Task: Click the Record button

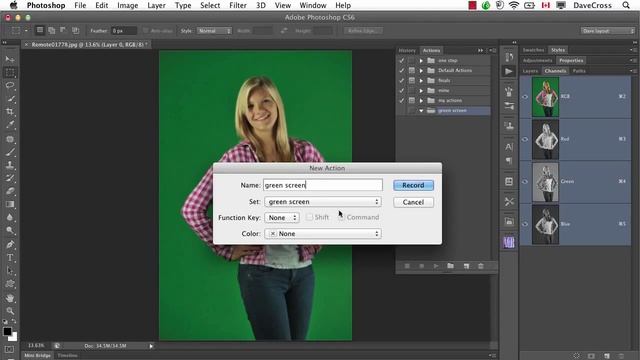Action: pos(413,185)
